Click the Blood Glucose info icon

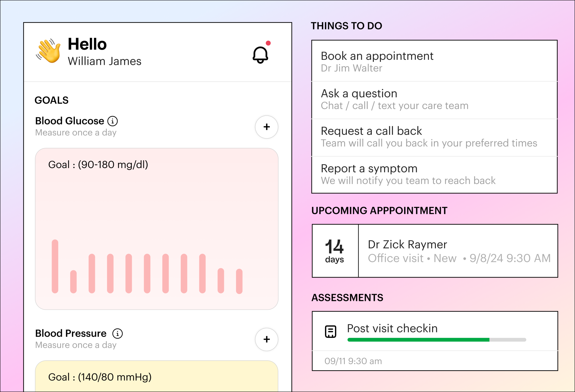tap(113, 121)
